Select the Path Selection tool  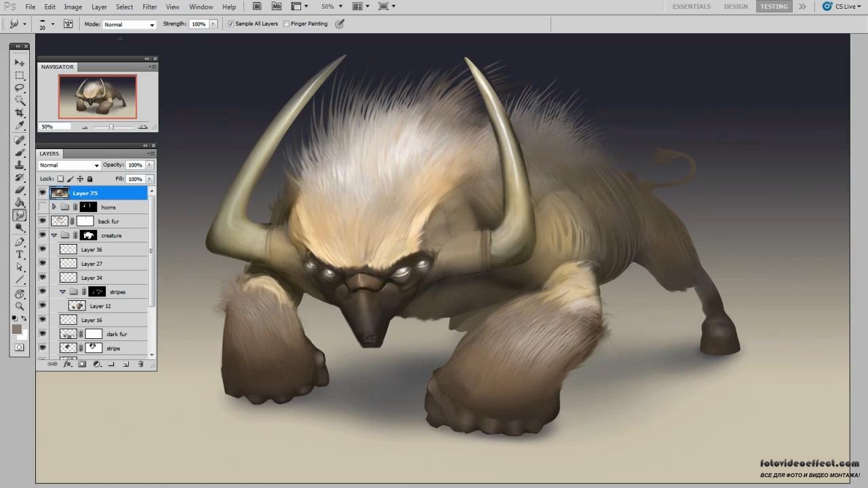tap(20, 267)
